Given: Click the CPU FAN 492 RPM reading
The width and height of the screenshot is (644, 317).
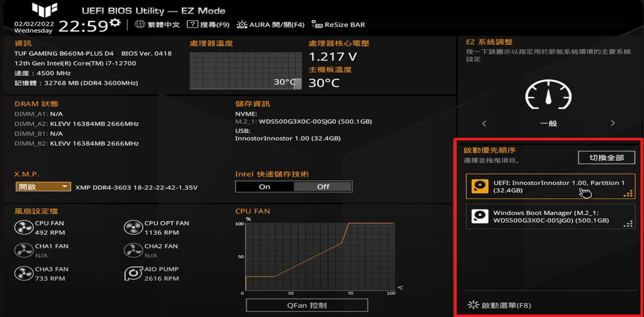Looking at the screenshot, I should coord(50,232).
